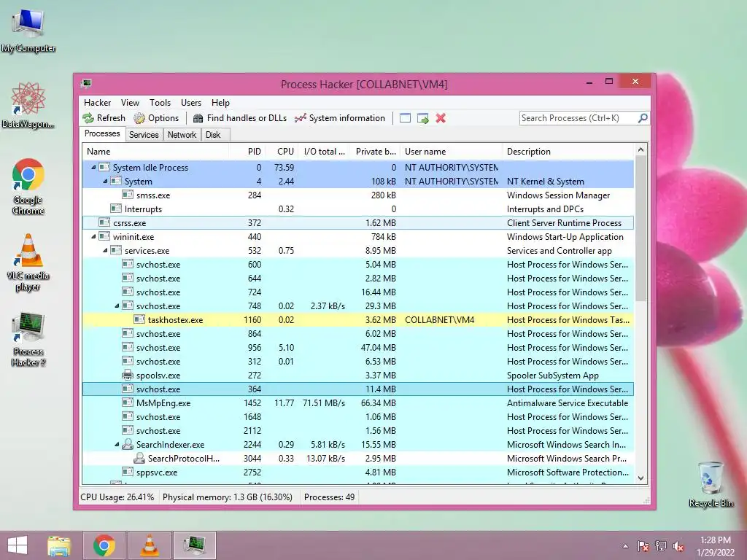The image size is (747, 560).
Task: Sort by User name column header
Action: pyautogui.click(x=452, y=152)
